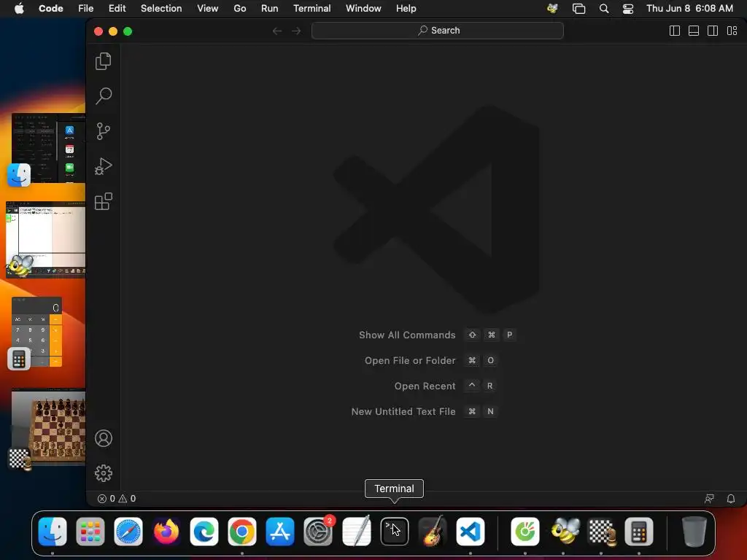
Task: Click the bee icon in menu bar
Action: [553, 9]
